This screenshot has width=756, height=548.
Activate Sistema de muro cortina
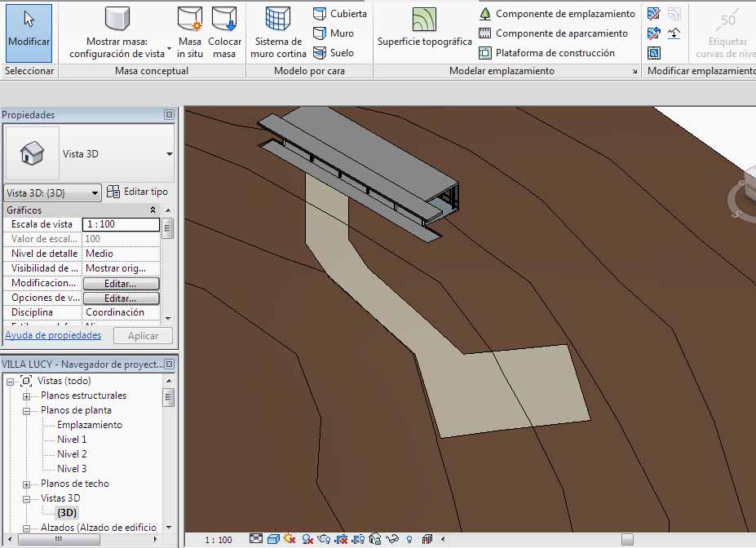(x=278, y=33)
